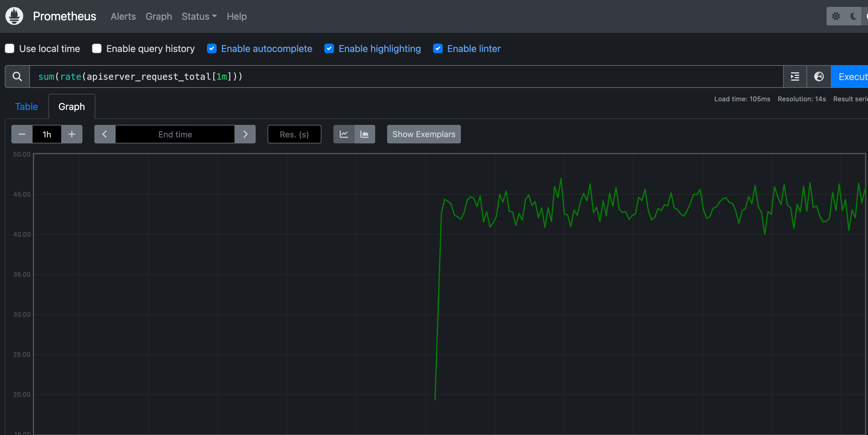Disable the Enable linter checkbox

[439, 48]
